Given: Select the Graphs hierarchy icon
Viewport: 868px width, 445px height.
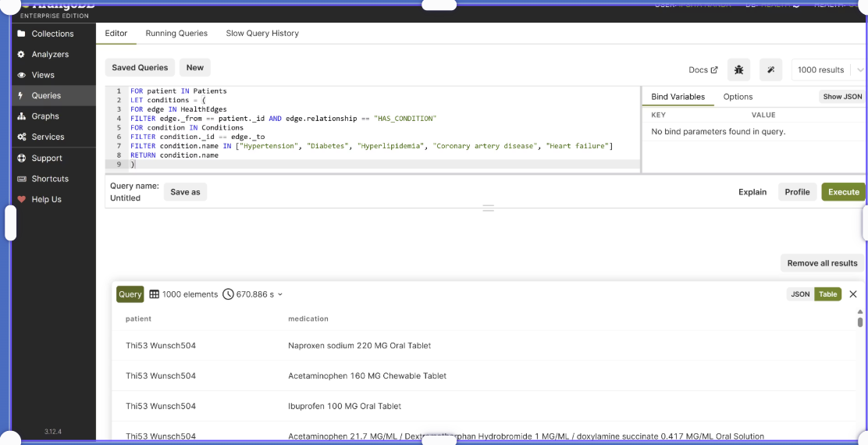Looking at the screenshot, I should click(x=21, y=116).
